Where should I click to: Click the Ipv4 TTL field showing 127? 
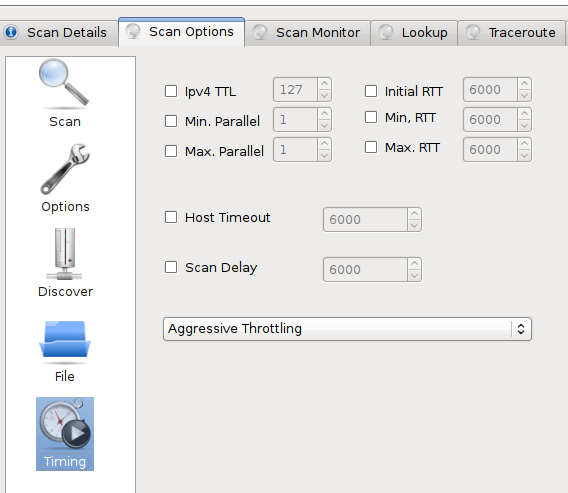pyautogui.click(x=295, y=89)
